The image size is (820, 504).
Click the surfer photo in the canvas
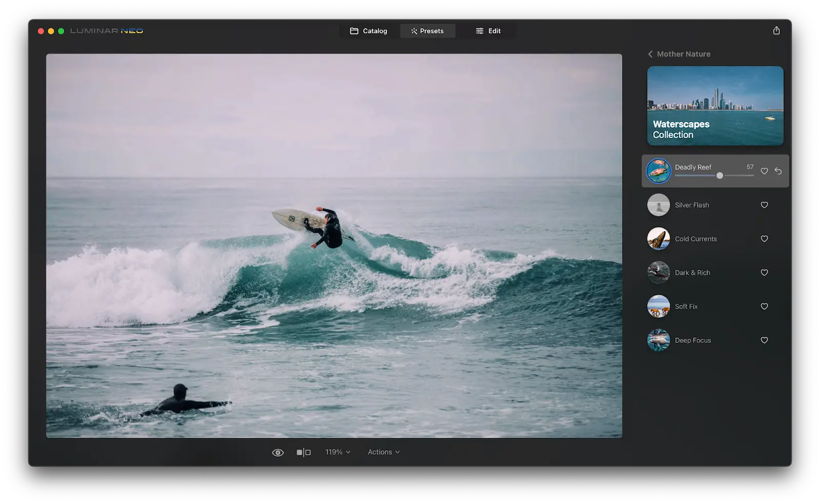[334, 246]
